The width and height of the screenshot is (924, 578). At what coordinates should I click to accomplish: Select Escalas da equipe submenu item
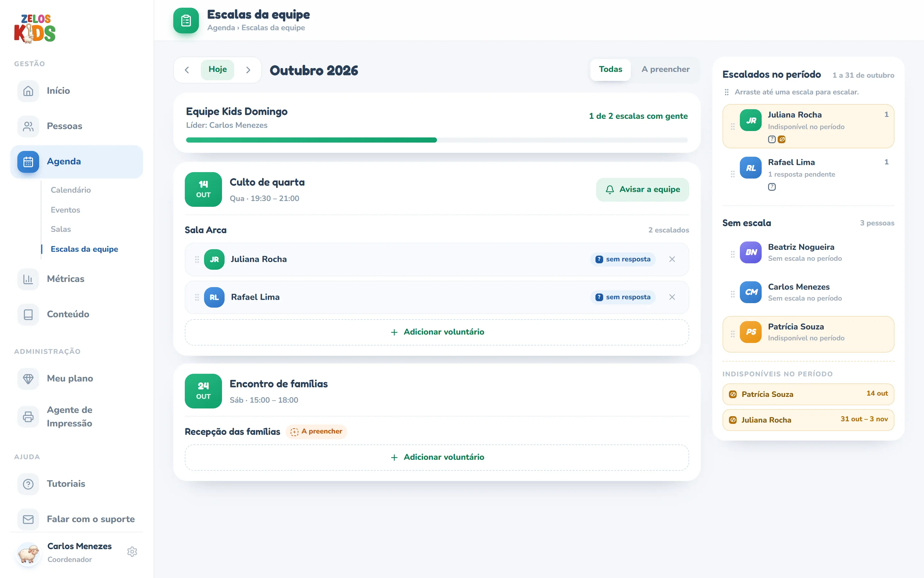pos(84,249)
